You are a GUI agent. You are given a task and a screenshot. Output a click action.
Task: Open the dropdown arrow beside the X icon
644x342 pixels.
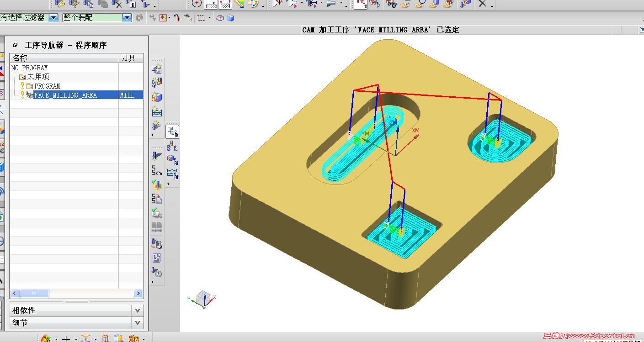pos(492,5)
